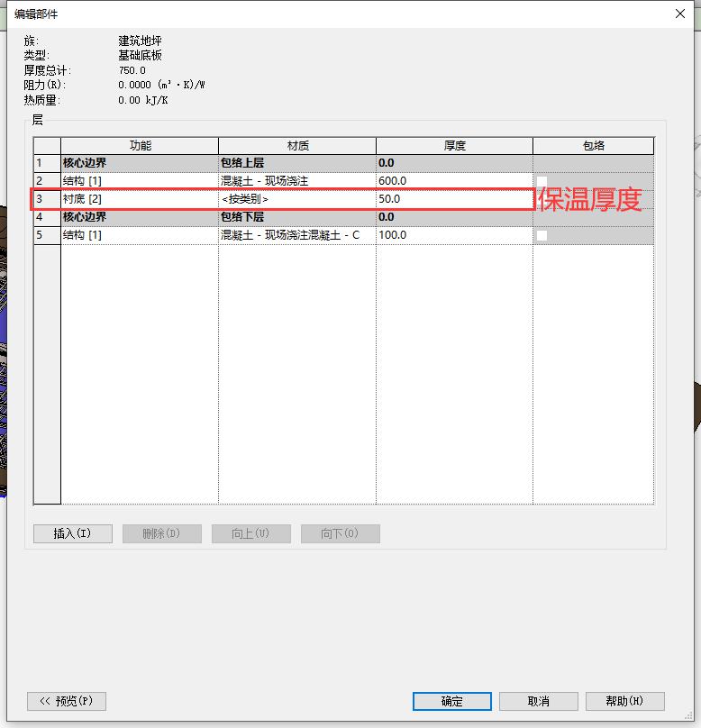Click total thickness value 750.0
Viewport: 701px width, 728px height.
132,70
